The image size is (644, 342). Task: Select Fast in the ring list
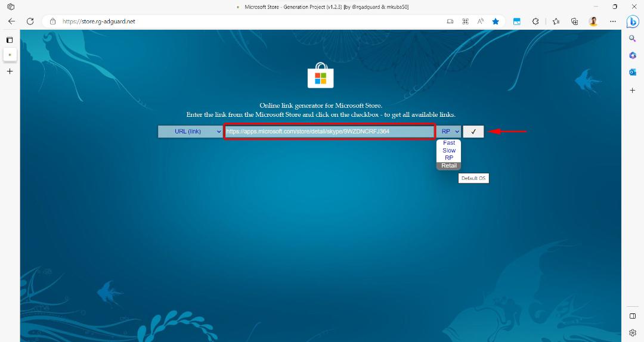(449, 143)
